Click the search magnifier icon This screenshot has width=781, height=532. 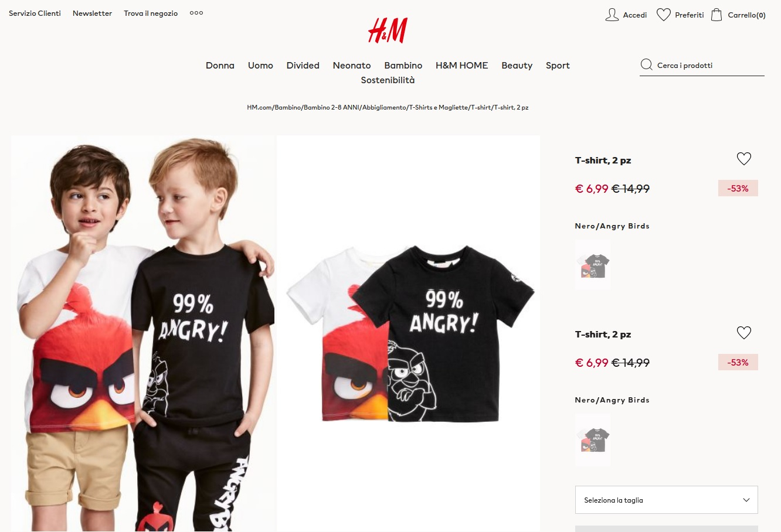coord(647,65)
